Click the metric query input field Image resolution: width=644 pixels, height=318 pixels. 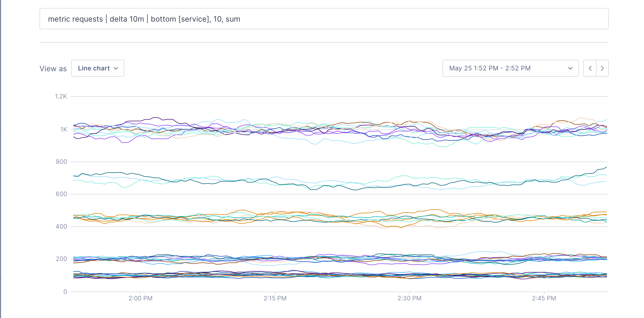point(324,19)
